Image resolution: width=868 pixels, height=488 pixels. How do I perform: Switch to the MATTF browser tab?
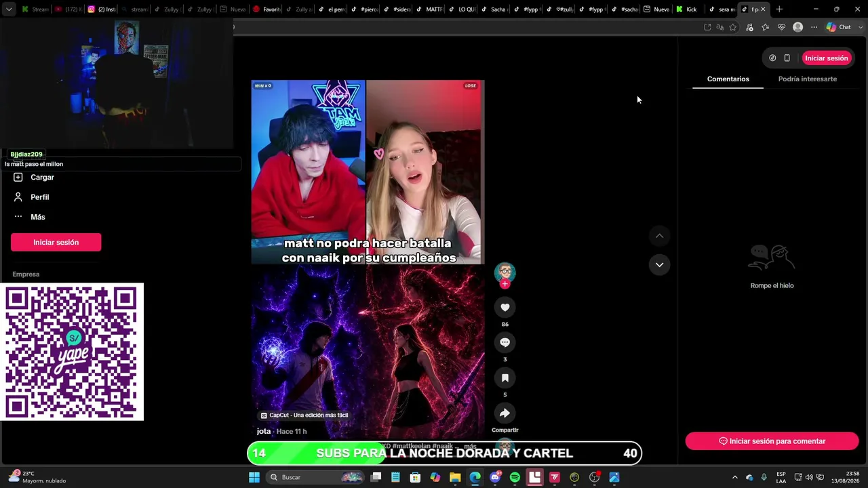coord(430,9)
